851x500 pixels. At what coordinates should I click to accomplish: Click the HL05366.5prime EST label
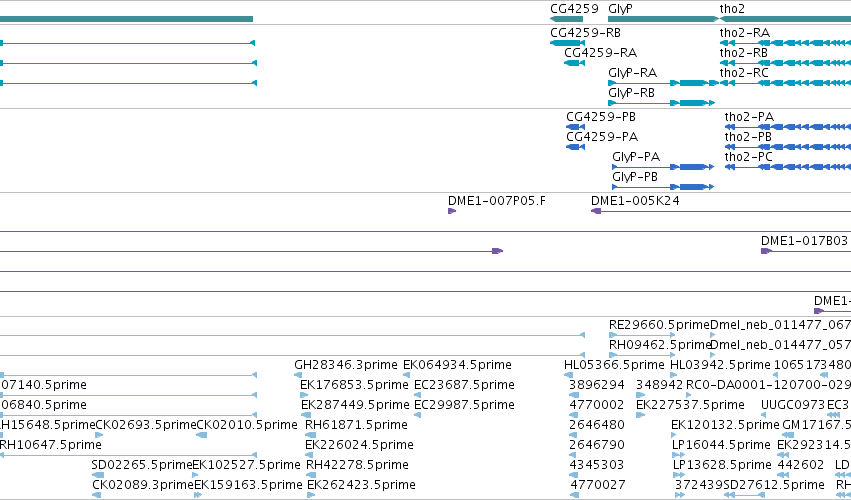click(x=614, y=365)
